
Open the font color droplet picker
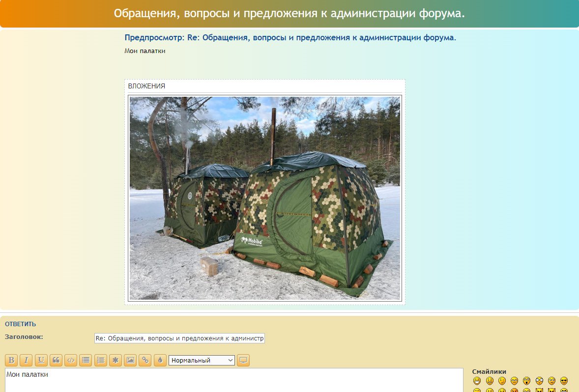pos(160,360)
